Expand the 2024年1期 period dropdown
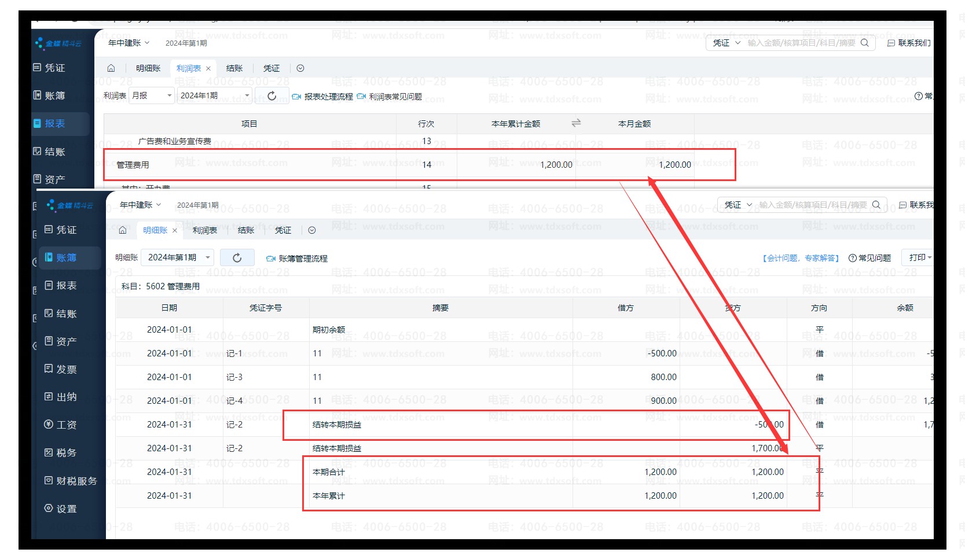Viewport: 965px width, 560px height. tap(215, 95)
